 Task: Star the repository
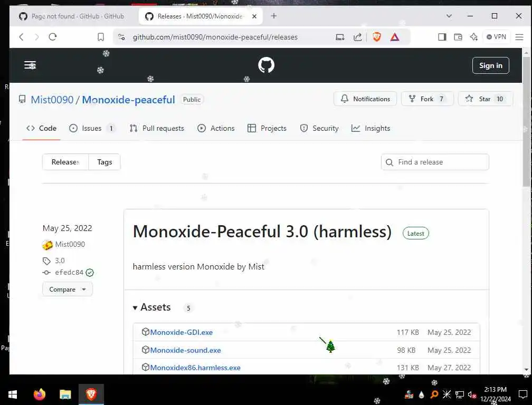click(x=485, y=99)
